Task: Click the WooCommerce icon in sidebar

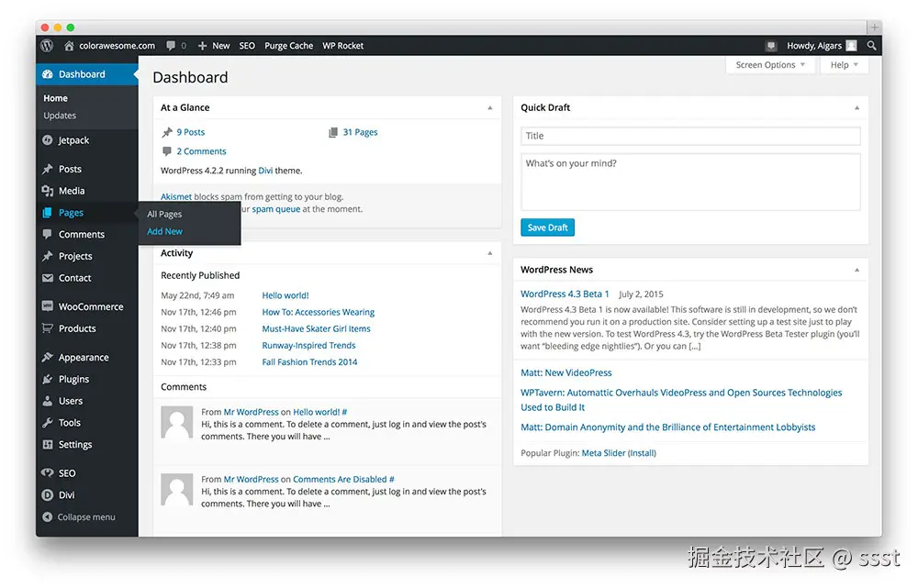Action: pyautogui.click(x=48, y=306)
